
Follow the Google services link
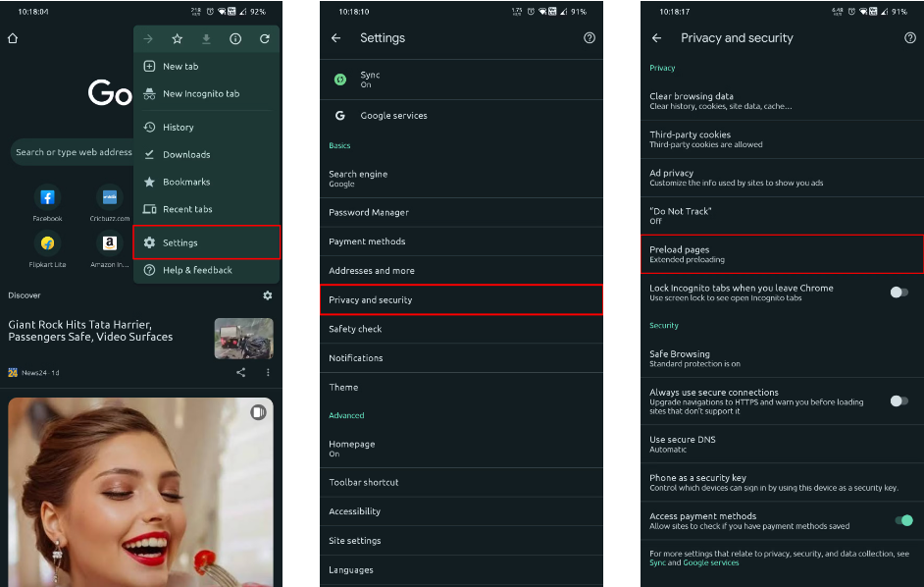[711, 563]
